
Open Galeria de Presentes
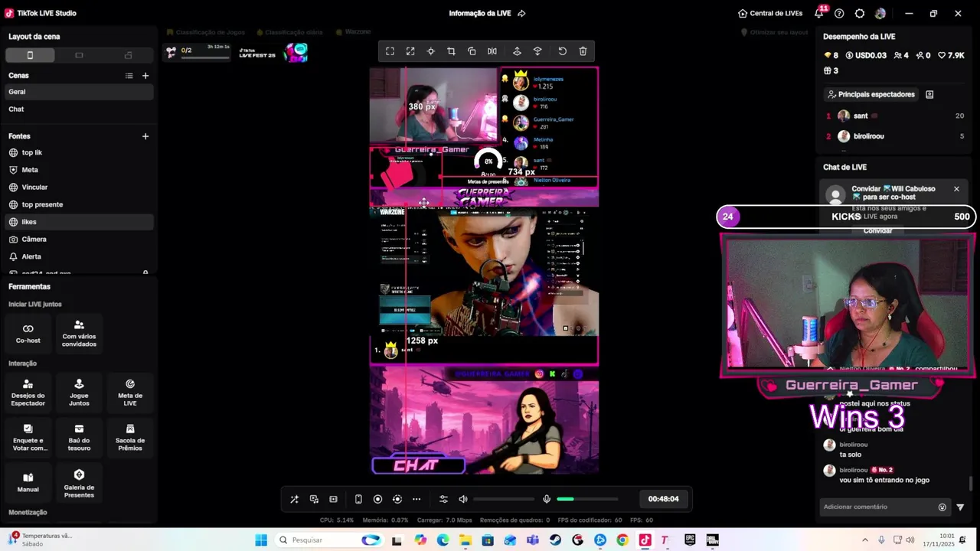coord(79,484)
